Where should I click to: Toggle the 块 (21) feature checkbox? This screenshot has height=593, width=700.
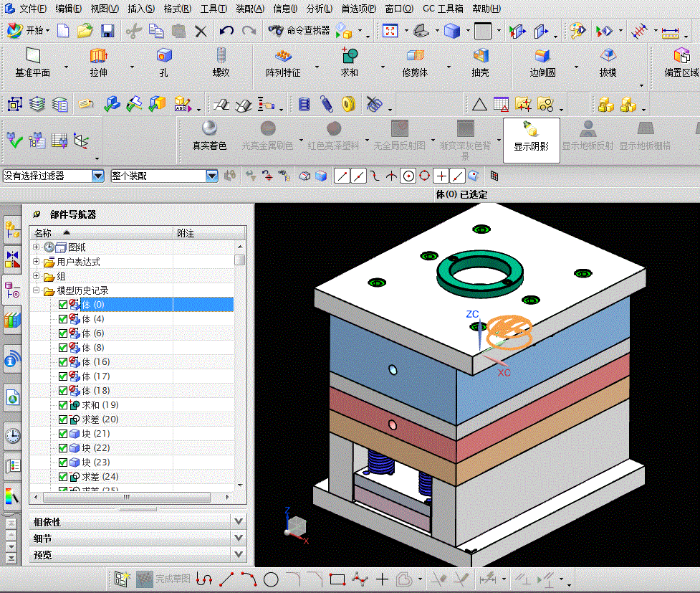pos(63,434)
